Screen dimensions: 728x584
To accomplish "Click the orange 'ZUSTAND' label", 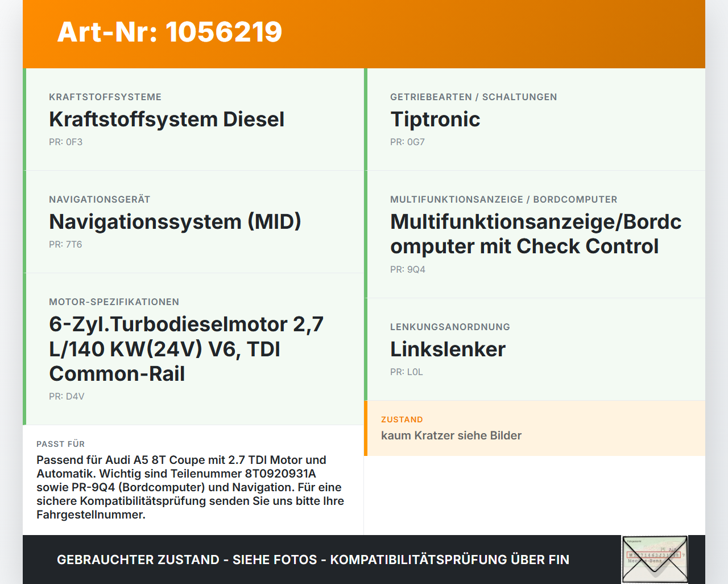I will pos(402,420).
